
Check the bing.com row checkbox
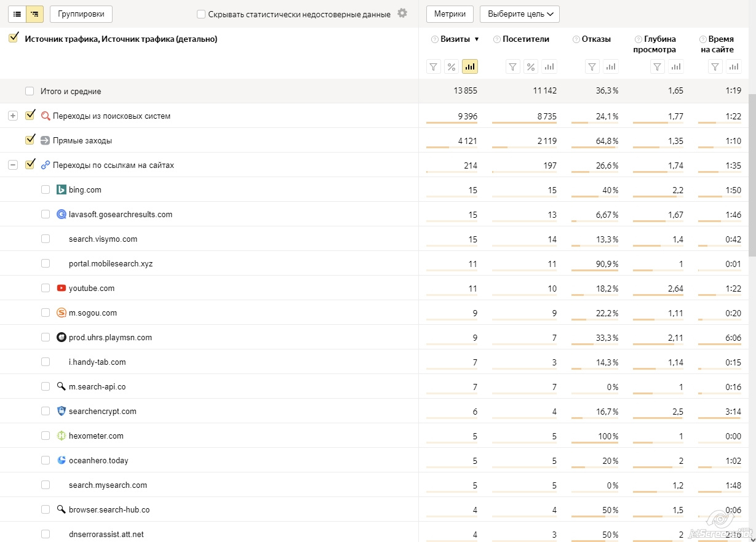click(x=46, y=189)
